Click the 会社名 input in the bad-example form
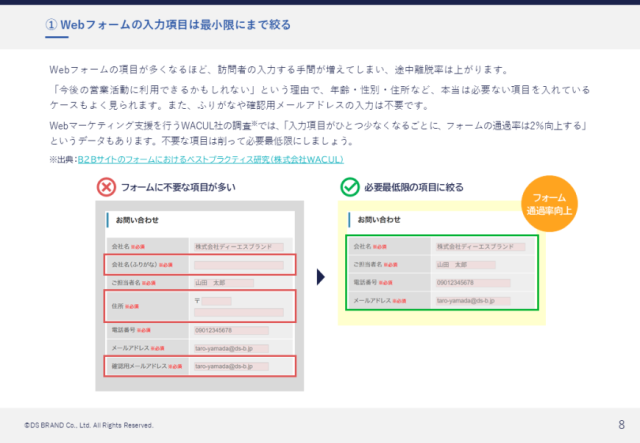This screenshot has width=640, height=443. [x=239, y=247]
